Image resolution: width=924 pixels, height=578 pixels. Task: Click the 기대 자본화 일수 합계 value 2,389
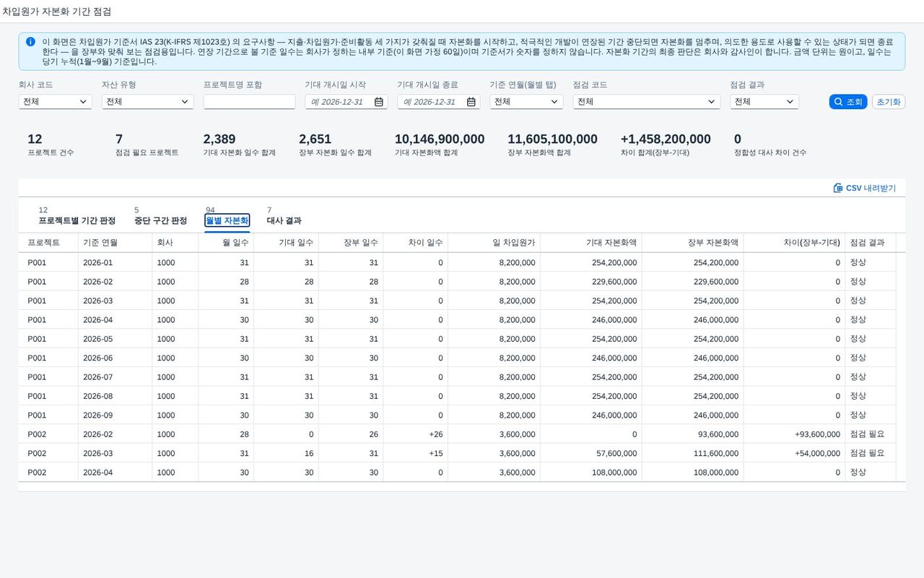(219, 139)
